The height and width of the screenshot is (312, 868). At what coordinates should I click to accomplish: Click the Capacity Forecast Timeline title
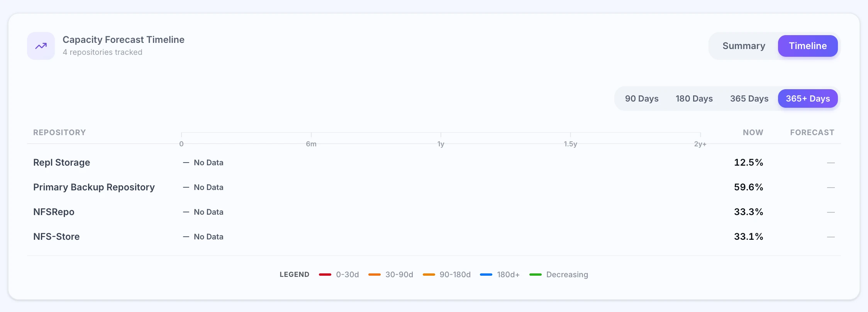(x=124, y=40)
